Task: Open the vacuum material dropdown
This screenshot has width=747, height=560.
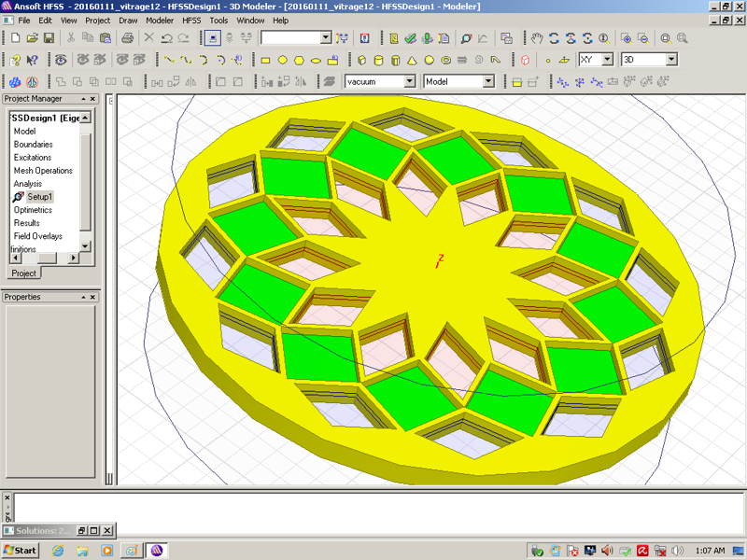Action: pyautogui.click(x=409, y=81)
